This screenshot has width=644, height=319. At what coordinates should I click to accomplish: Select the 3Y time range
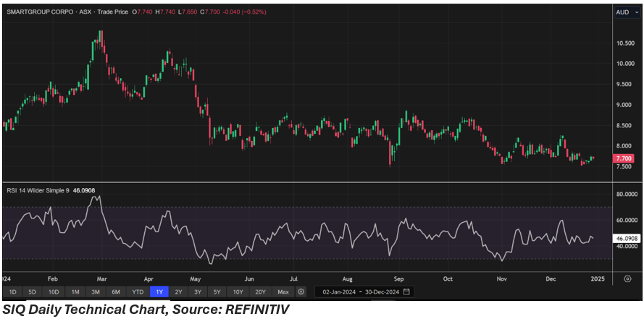coord(198,292)
